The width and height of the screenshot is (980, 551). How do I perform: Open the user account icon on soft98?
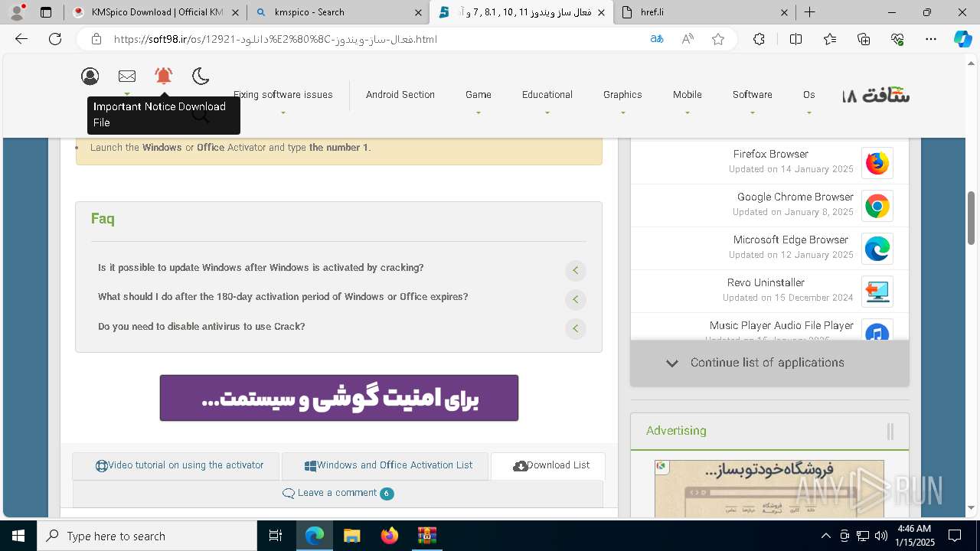90,76
